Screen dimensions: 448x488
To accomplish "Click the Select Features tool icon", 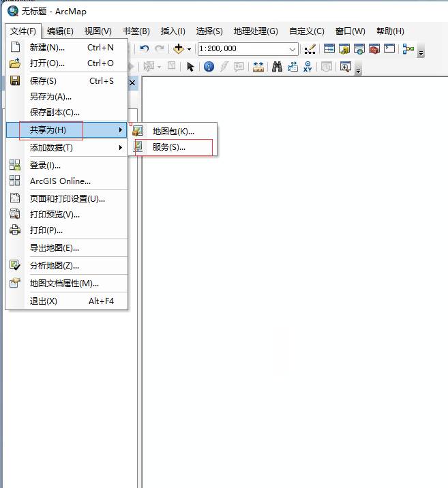I will [149, 66].
